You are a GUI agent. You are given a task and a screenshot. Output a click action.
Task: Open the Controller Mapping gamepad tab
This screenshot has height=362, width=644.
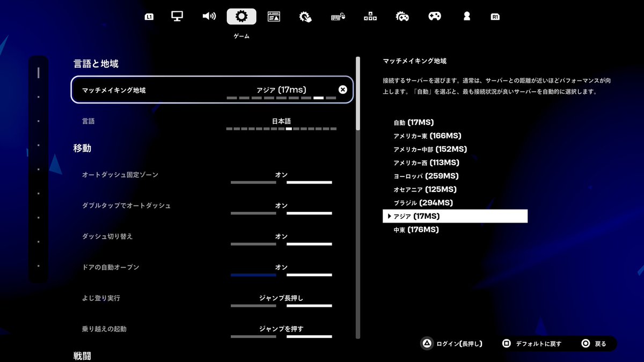click(435, 17)
